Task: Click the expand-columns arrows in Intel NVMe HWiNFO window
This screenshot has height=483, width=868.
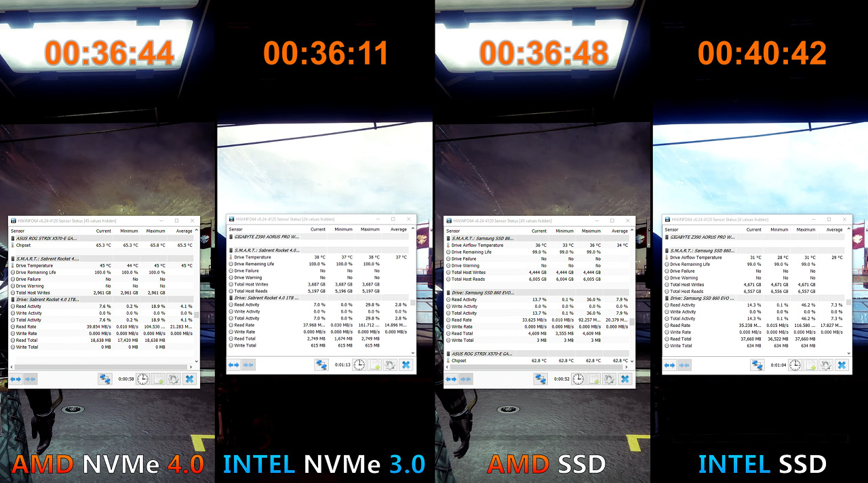Action: (233, 364)
